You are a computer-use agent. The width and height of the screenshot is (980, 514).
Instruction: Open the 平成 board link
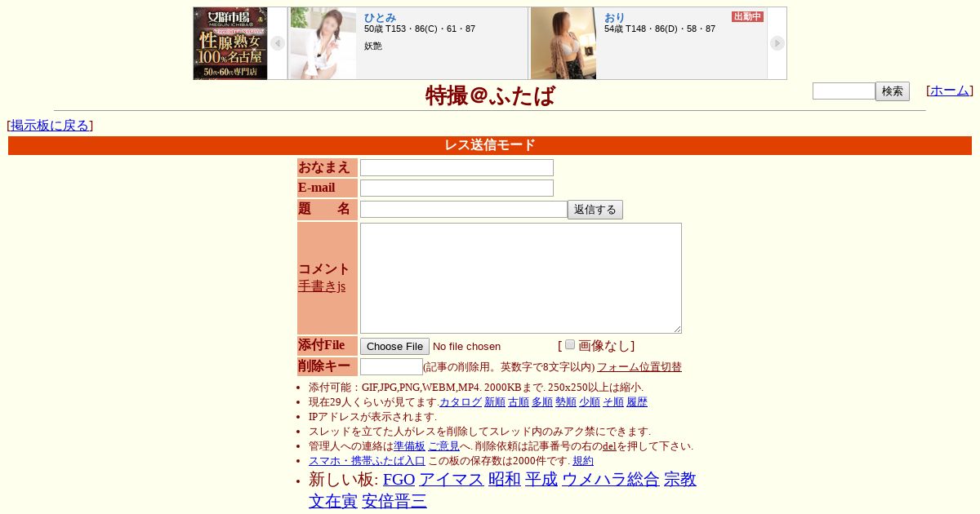[541, 480]
